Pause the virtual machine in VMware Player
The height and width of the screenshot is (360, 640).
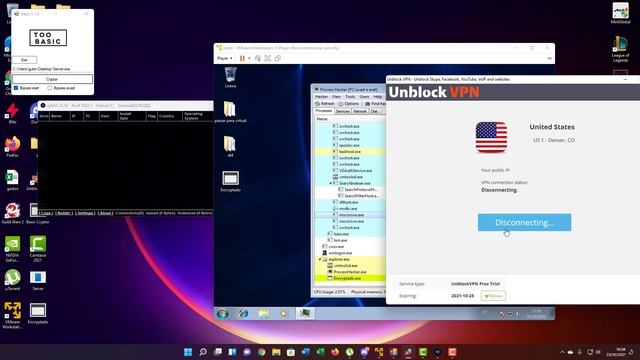242,58
